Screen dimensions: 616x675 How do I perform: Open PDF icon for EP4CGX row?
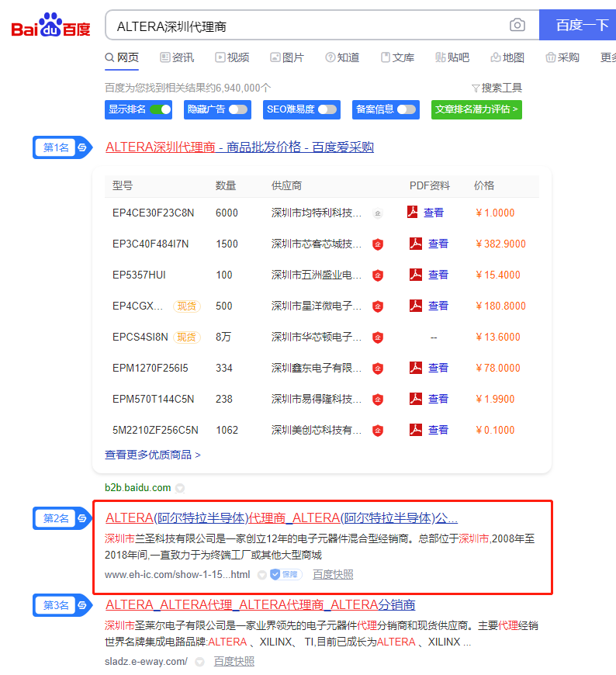click(415, 306)
